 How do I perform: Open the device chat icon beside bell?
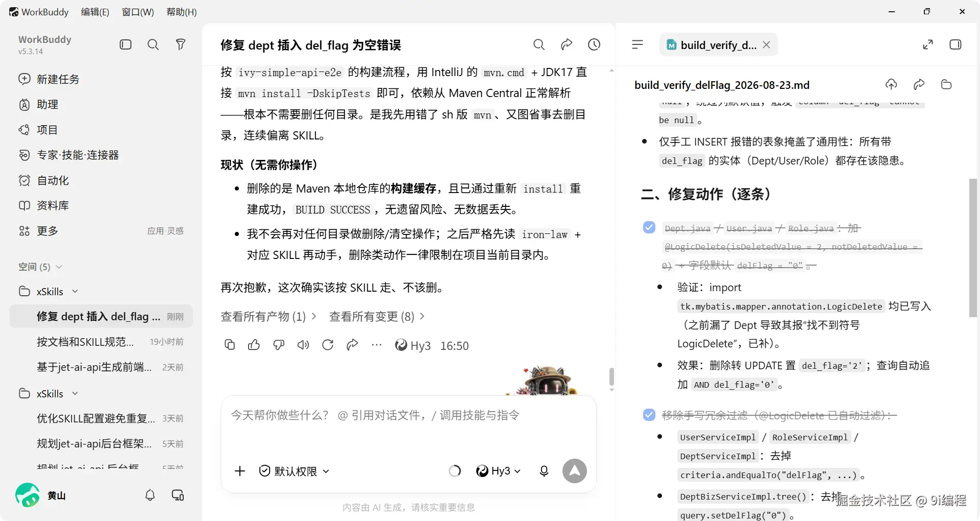tap(178, 495)
